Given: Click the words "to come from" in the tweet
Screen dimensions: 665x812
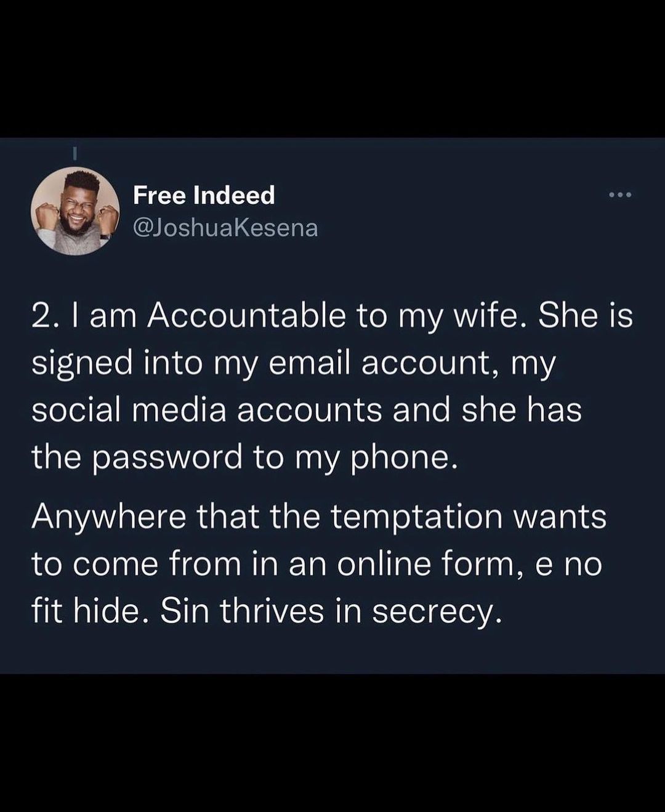Looking at the screenshot, I should (136, 563).
